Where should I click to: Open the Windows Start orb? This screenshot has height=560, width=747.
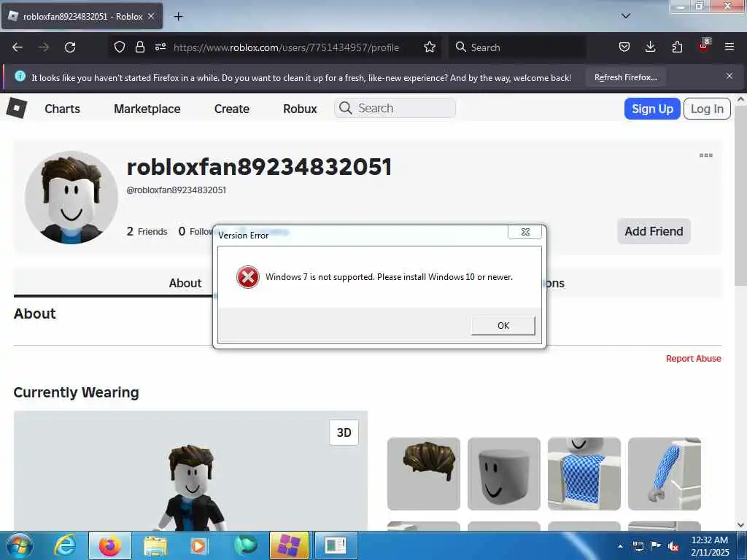[20, 545]
